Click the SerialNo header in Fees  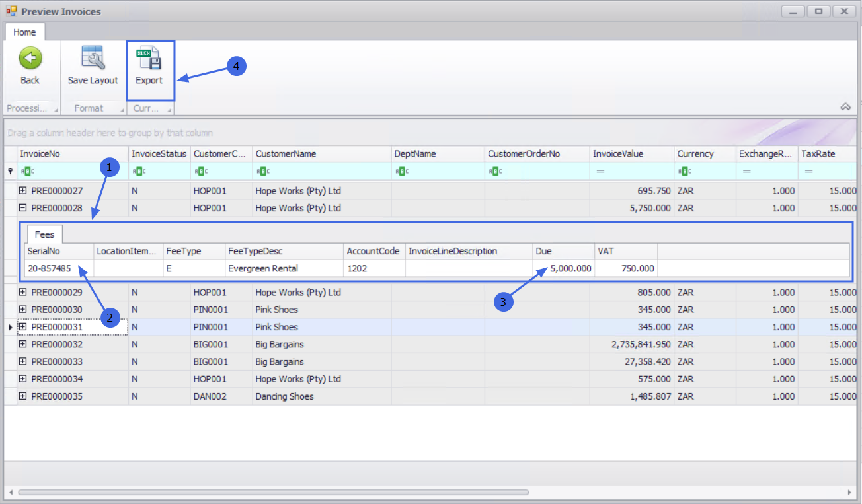coord(59,252)
